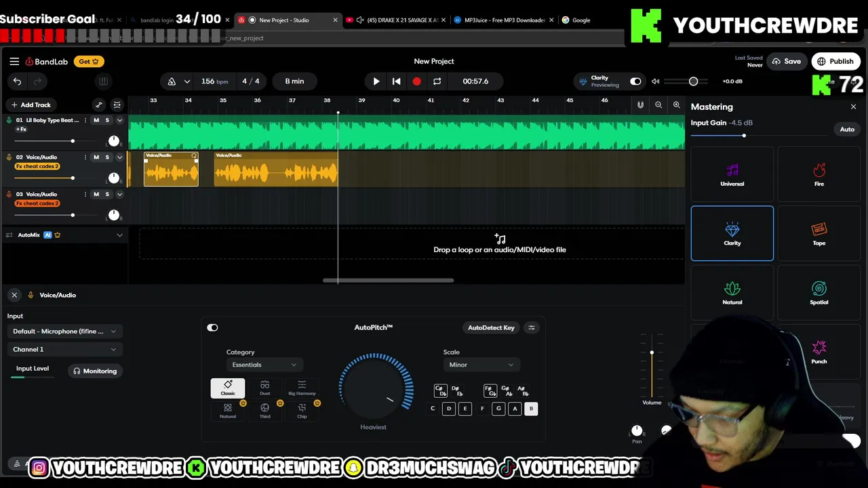Click the speaker volume icon in top bar

point(655,81)
